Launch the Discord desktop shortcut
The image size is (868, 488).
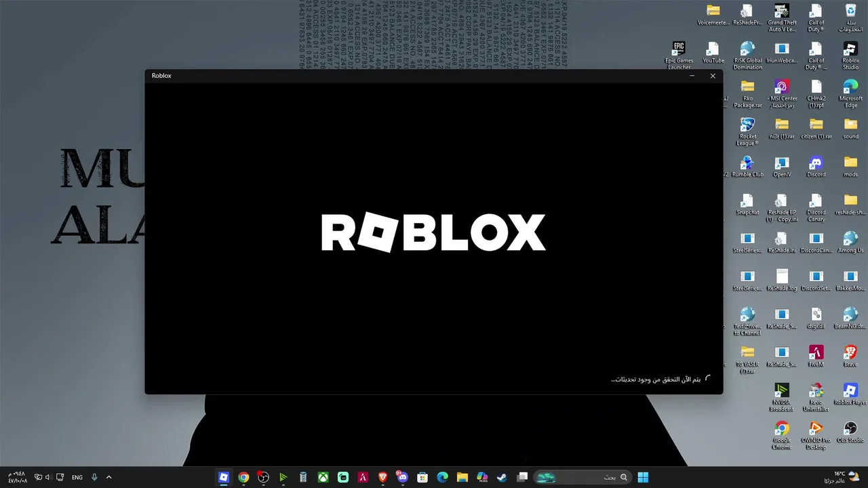tap(816, 167)
